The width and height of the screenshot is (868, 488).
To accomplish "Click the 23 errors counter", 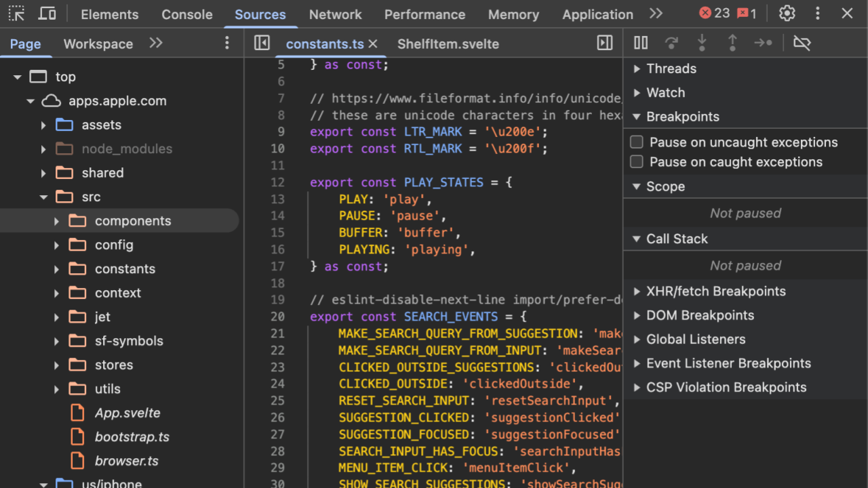I will [x=715, y=14].
